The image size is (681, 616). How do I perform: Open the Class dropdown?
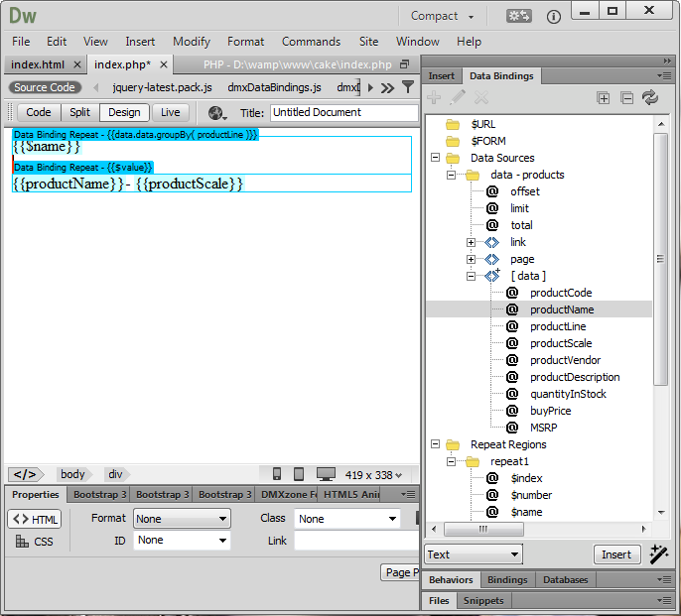[x=346, y=519]
